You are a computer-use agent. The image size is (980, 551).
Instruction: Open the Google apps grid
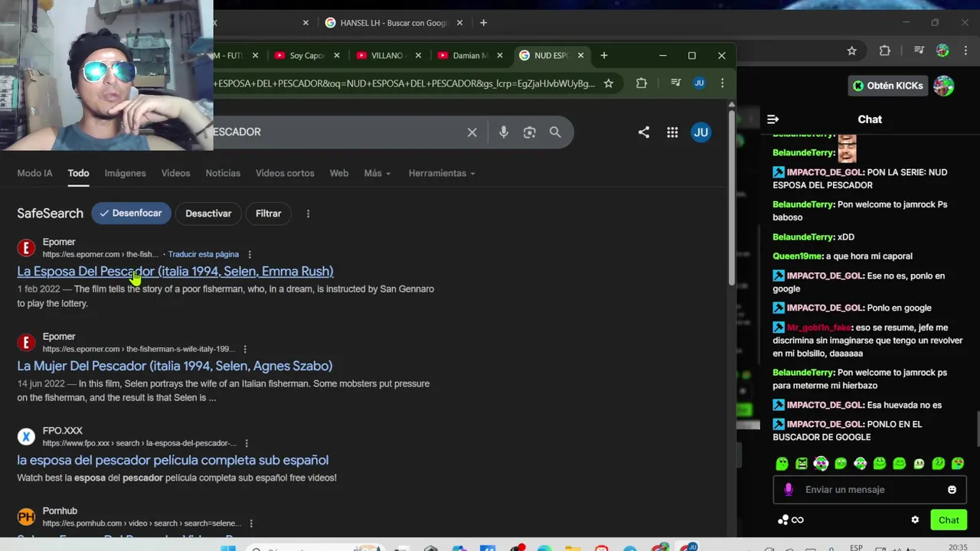point(672,132)
